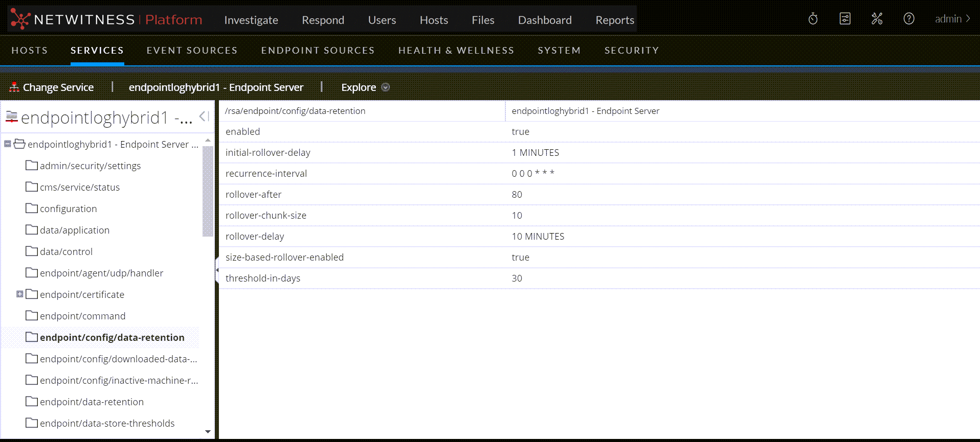Collapse the endpointloghybrid1 root tree node
The image size is (980, 442).
[8, 144]
